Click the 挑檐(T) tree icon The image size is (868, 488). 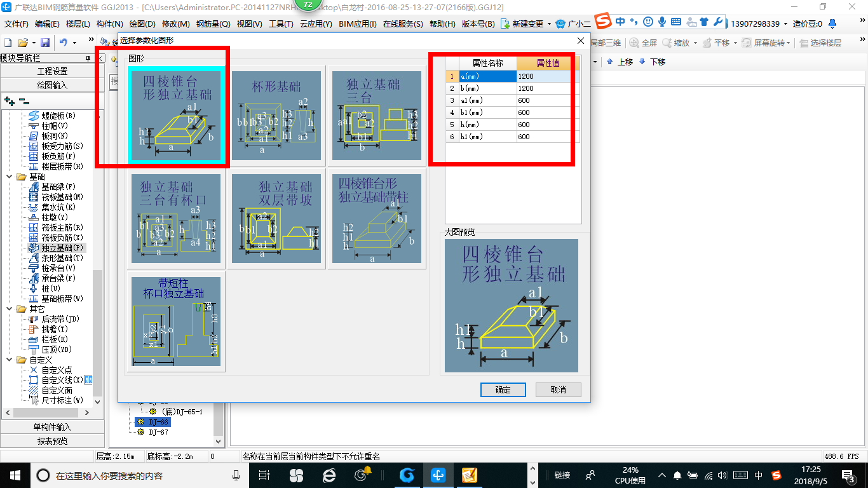[34, 329]
